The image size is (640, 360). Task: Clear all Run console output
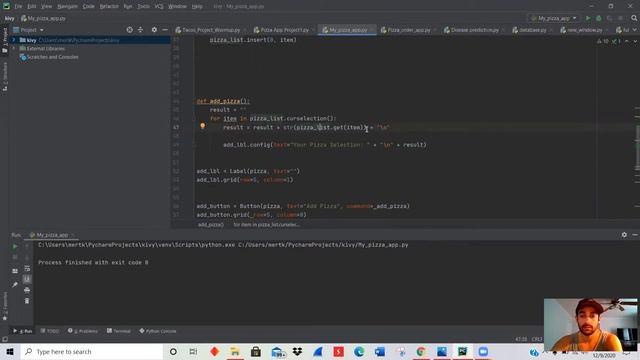point(27,301)
